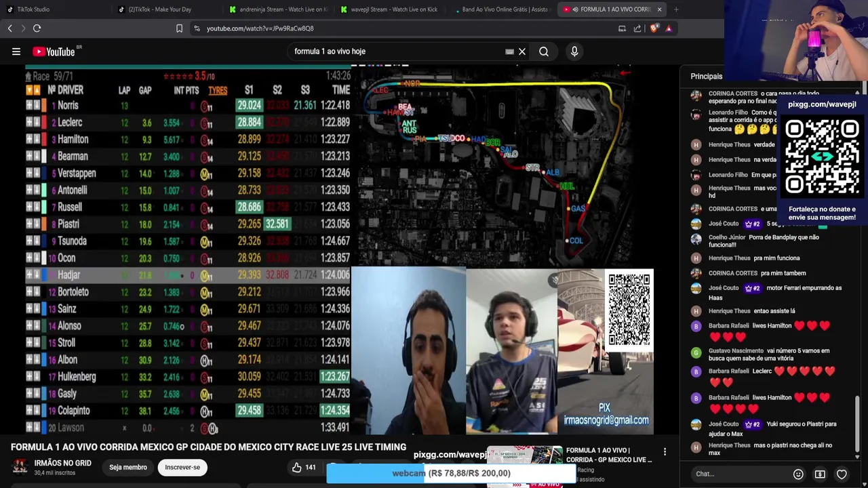Send a heart reaction in live chat
This screenshot has height=488, width=868.
point(842,474)
